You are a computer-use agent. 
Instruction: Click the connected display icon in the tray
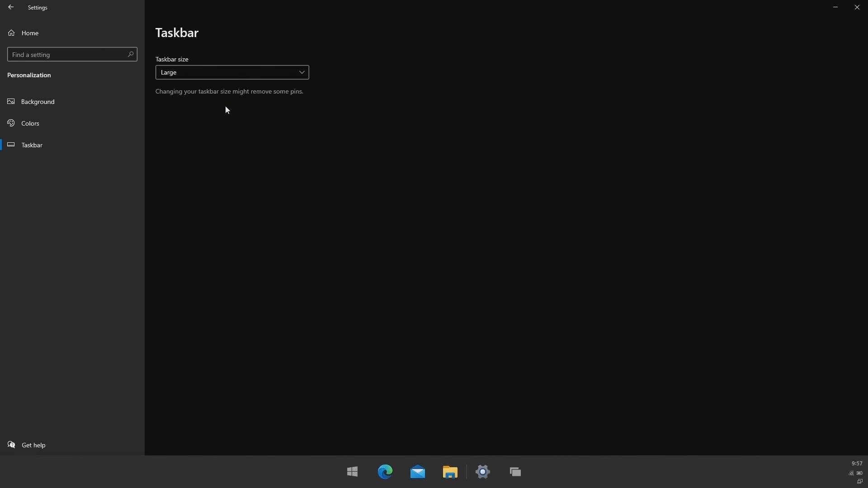click(861, 482)
